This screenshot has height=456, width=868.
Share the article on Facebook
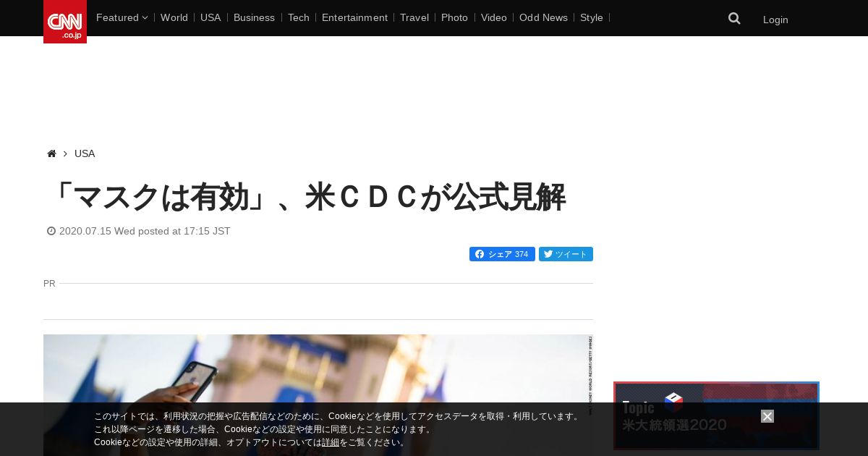[502, 254]
